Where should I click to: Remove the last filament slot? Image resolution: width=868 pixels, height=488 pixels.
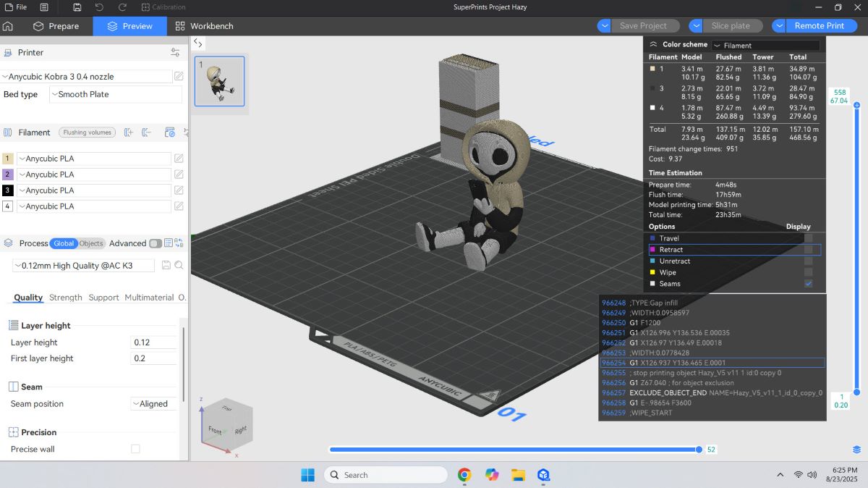(146, 132)
